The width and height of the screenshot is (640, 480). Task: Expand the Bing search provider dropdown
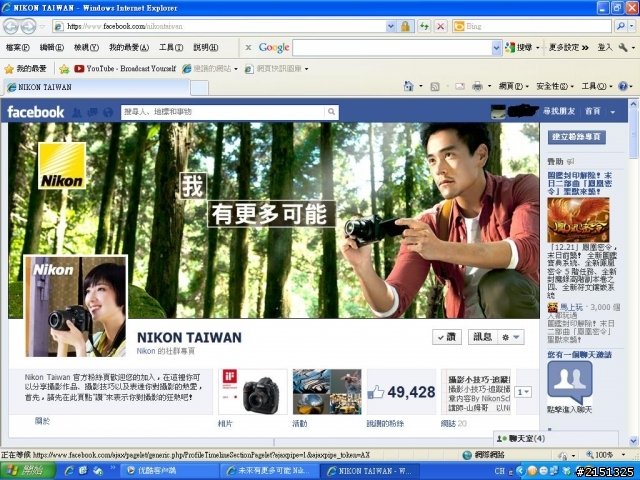(x=632, y=27)
